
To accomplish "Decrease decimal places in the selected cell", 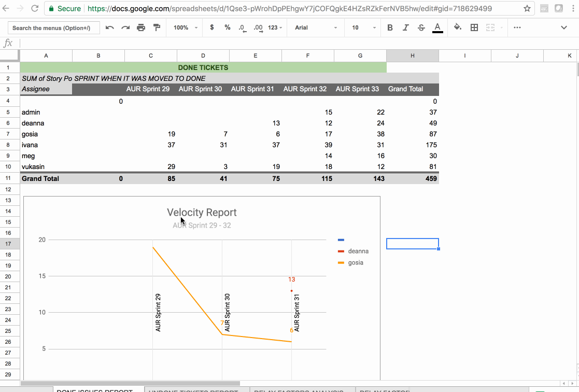I will 242,27.
